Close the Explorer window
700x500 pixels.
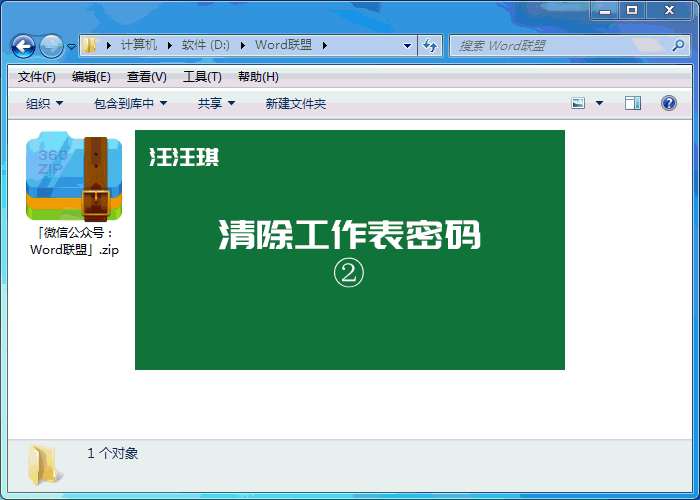669,10
